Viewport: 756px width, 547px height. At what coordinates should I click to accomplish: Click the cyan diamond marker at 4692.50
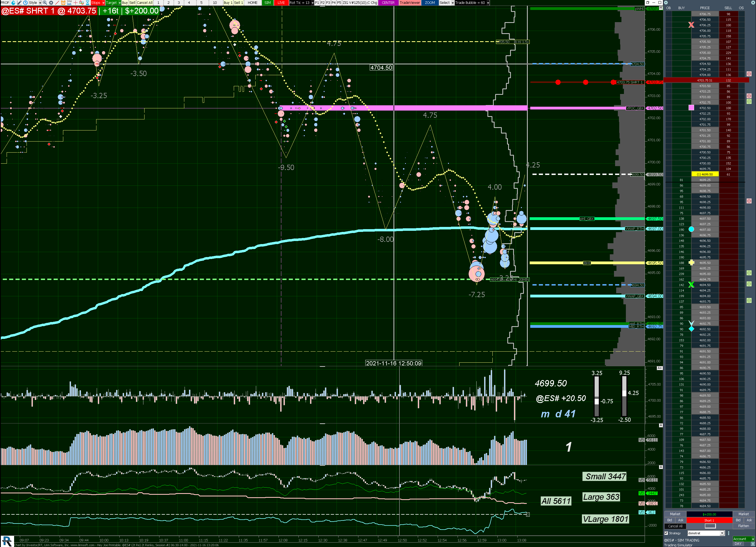[691, 329]
